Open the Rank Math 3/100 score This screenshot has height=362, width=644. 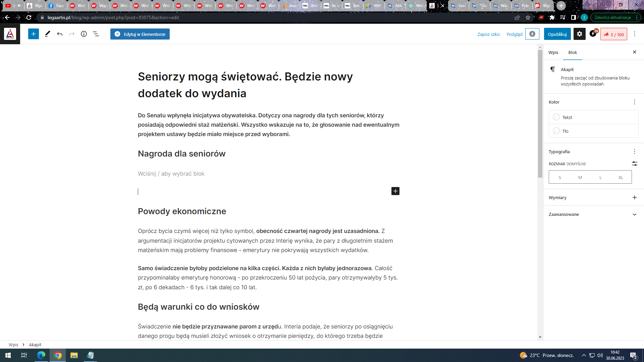tap(613, 34)
